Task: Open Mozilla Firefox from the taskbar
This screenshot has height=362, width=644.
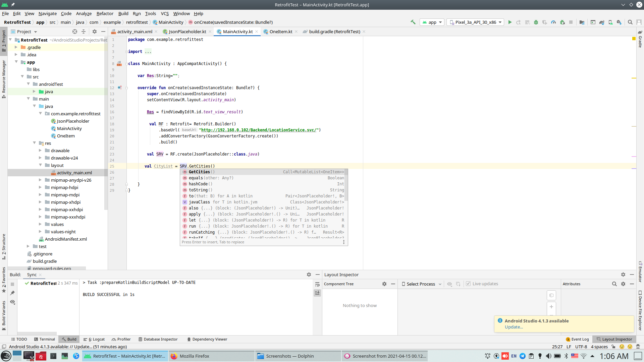Action: [x=194, y=356]
